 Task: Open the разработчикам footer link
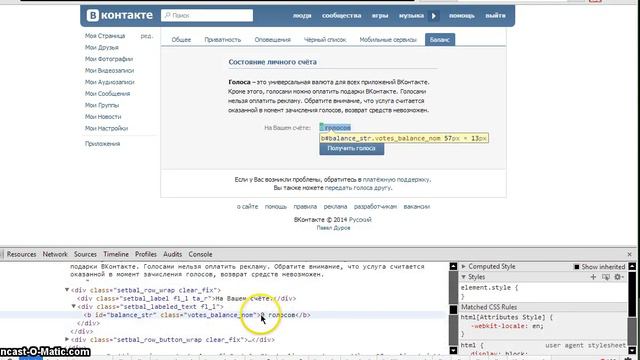point(375,207)
